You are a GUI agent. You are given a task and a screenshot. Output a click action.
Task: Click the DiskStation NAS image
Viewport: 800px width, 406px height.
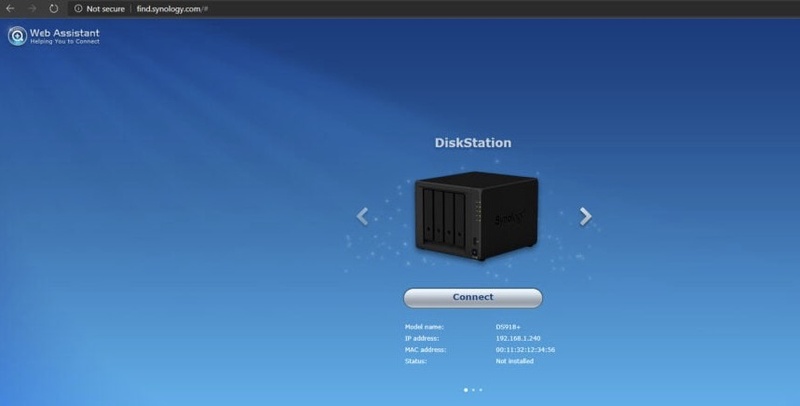click(x=476, y=216)
